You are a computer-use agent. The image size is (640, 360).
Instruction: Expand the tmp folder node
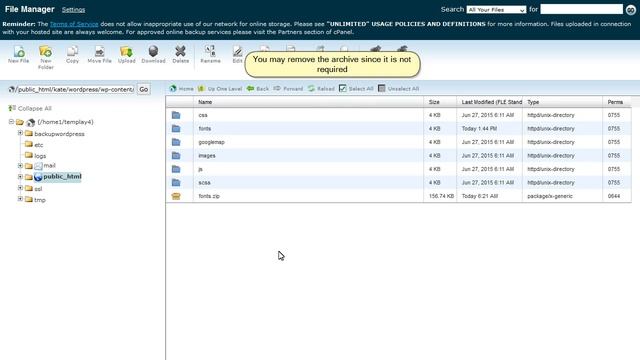[20, 199]
